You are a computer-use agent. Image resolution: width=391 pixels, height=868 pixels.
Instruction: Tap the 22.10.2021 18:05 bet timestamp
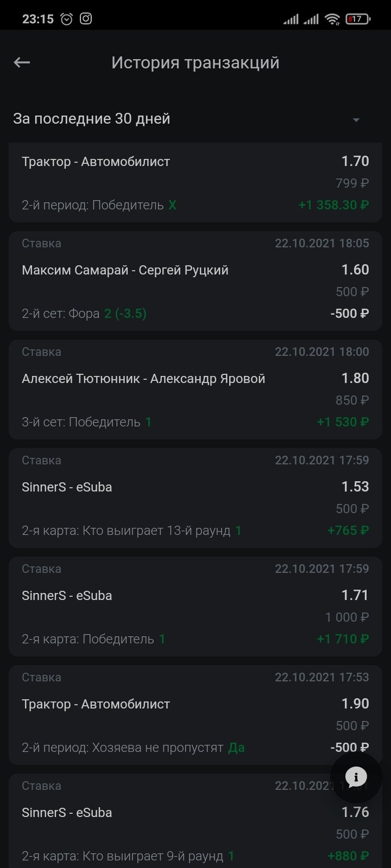(x=321, y=244)
